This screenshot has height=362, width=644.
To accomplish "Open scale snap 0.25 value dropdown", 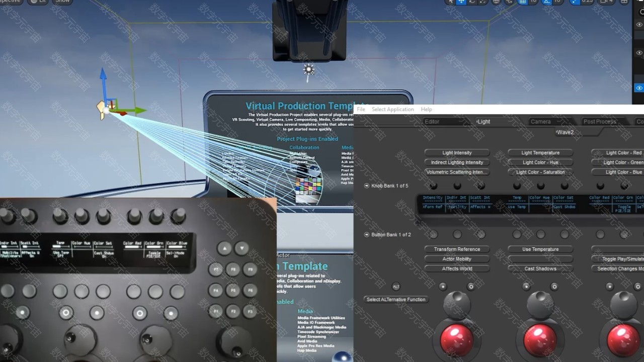I will 587,2.
